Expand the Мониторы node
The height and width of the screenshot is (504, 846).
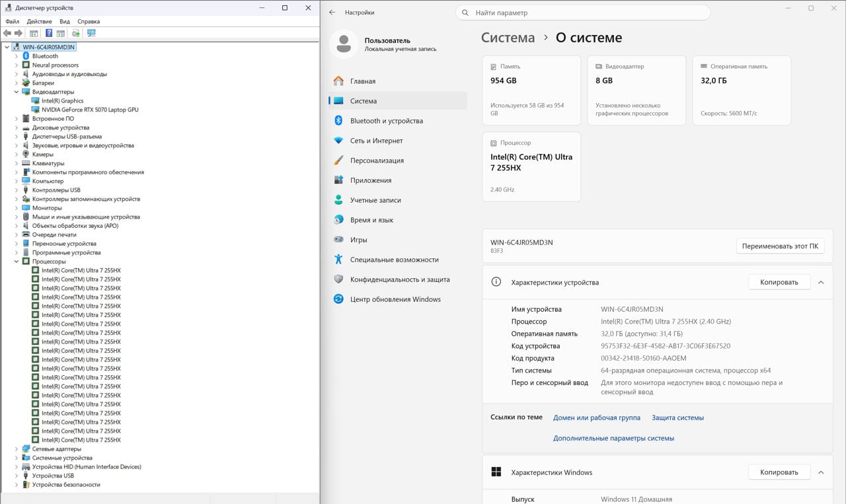[17, 208]
